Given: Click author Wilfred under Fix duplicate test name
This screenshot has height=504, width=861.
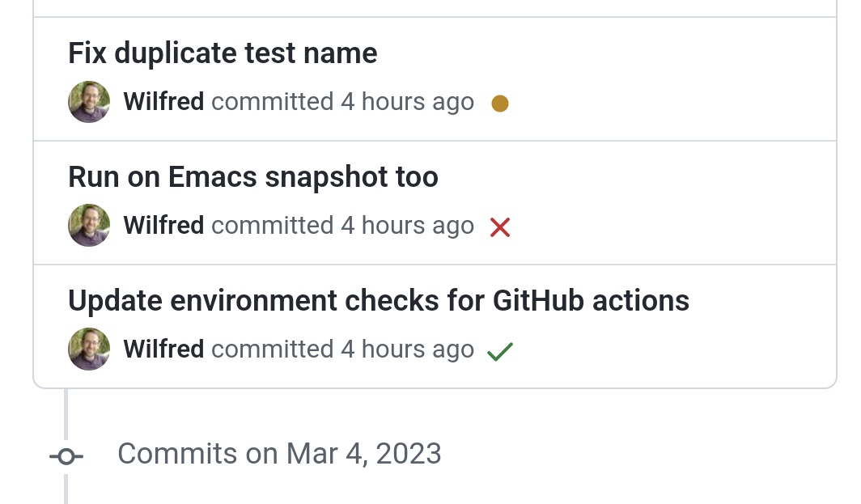Looking at the screenshot, I should [x=163, y=102].
